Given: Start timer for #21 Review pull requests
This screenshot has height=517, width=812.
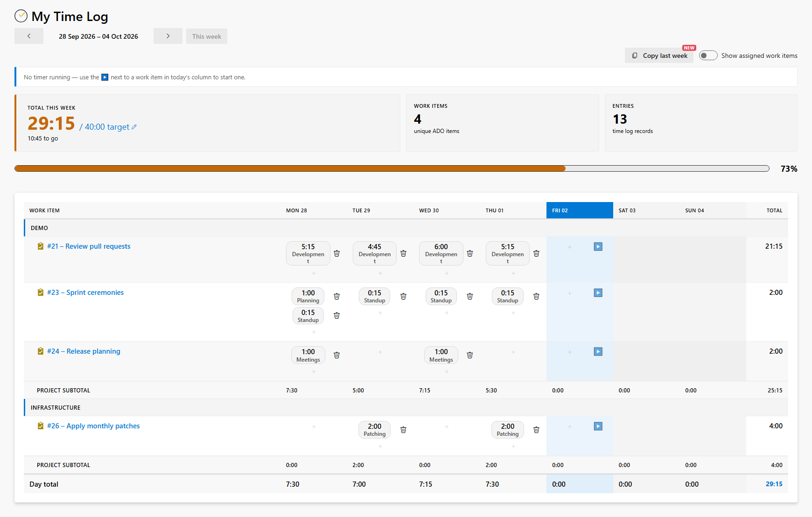Looking at the screenshot, I should [x=598, y=246].
